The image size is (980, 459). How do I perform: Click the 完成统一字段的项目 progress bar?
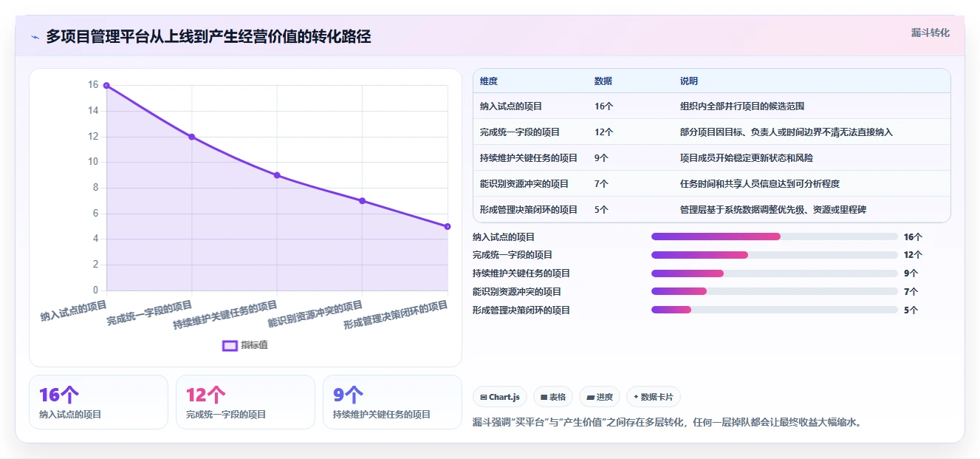point(775,255)
